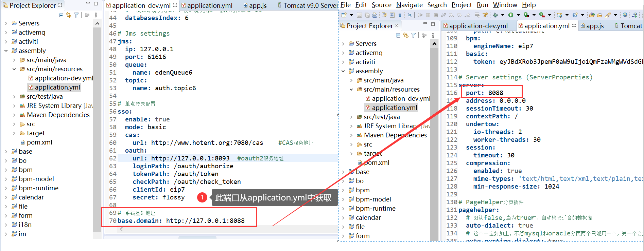Viewport: 644px width, 251px height.
Task: Open the Debug configurations dropdown arrow
Action: pyautogui.click(x=503, y=15)
